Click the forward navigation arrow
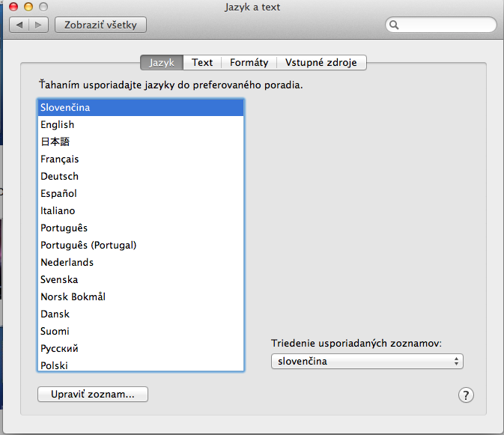Viewport: 504px width, 435px height. [x=39, y=25]
